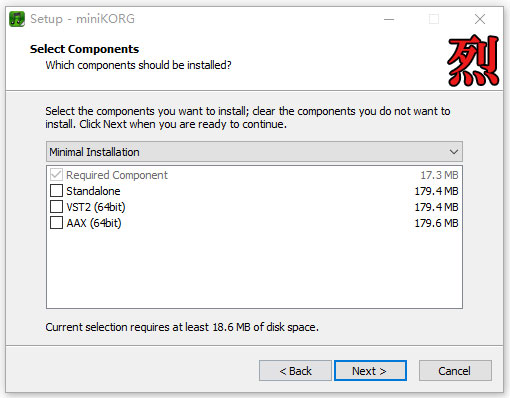The image size is (510, 398).
Task: Go back with the < Back button
Action: pos(295,371)
